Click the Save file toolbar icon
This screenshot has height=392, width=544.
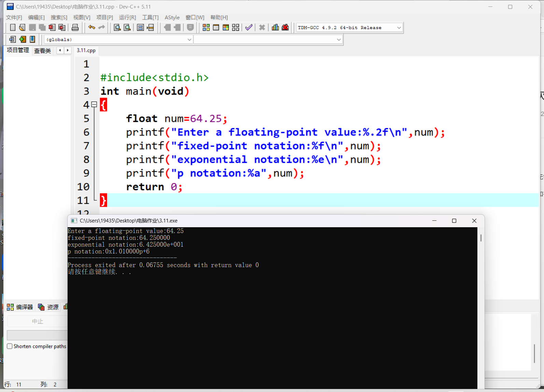point(32,28)
